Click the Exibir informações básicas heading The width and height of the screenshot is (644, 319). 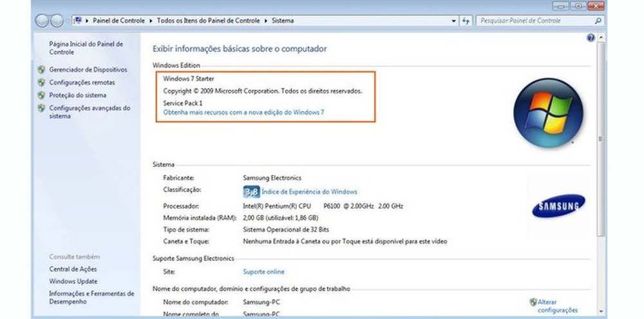coord(240,49)
